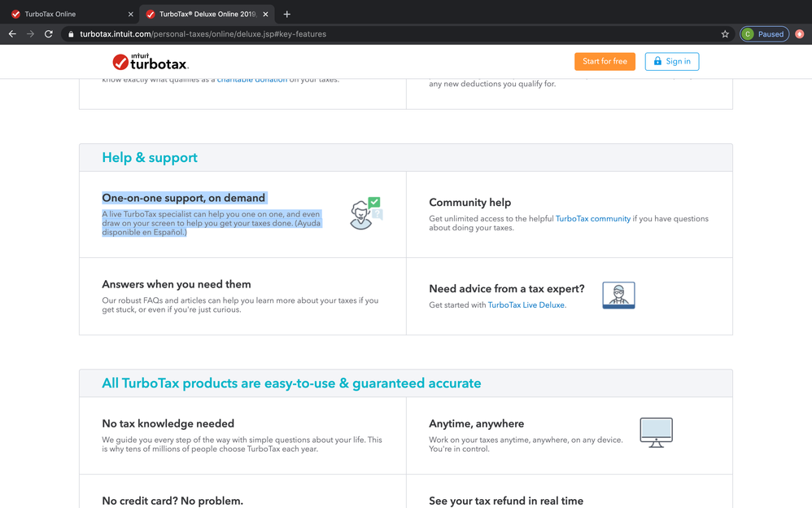Click the Answers when you need them heading
812x508 pixels.
(x=176, y=284)
